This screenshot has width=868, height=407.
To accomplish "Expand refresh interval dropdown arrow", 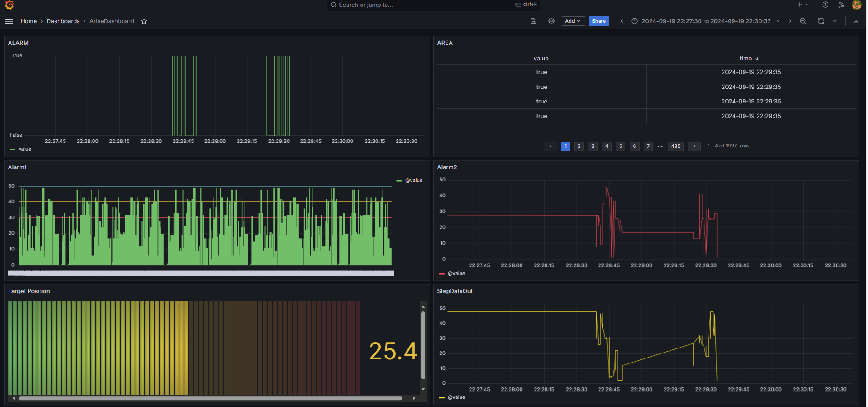I will (835, 21).
